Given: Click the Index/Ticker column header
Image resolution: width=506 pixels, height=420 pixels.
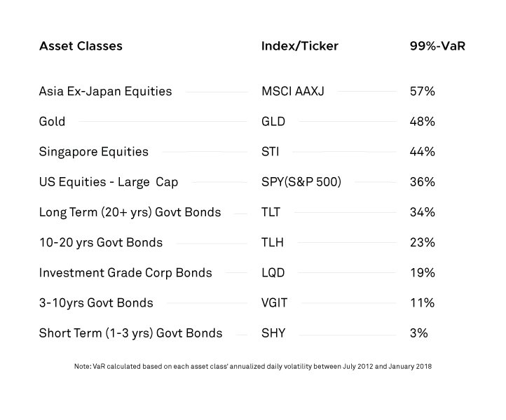Looking at the screenshot, I should click(299, 46).
